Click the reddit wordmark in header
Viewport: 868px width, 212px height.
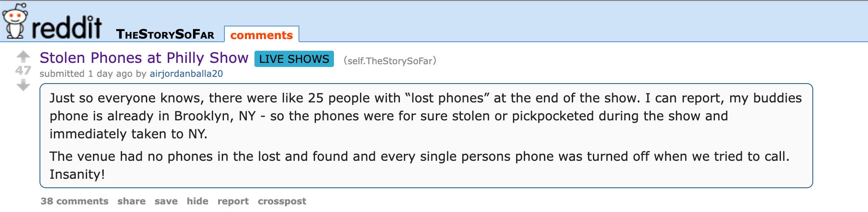(x=66, y=28)
